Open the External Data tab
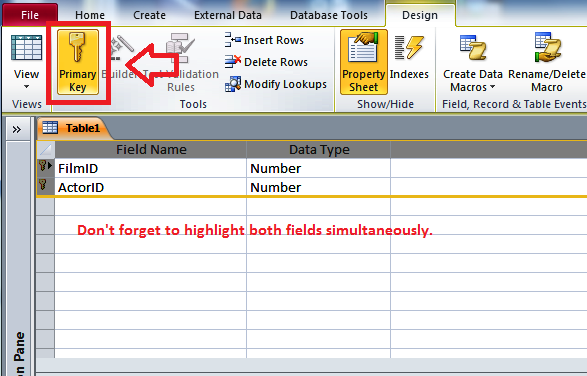The width and height of the screenshot is (587, 376). (x=228, y=15)
